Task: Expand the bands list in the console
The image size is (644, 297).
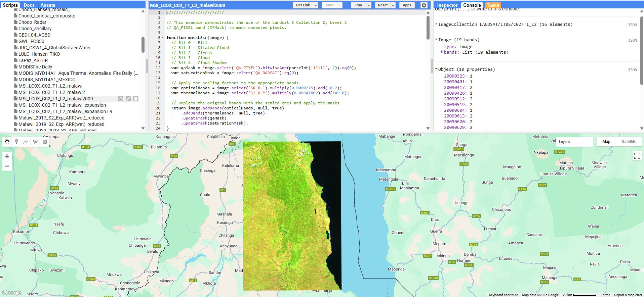Action: pos(442,52)
